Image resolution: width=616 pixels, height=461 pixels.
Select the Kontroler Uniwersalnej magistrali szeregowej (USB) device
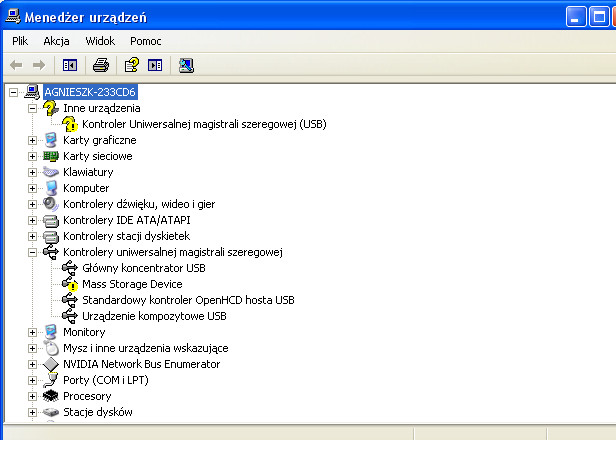coord(204,124)
